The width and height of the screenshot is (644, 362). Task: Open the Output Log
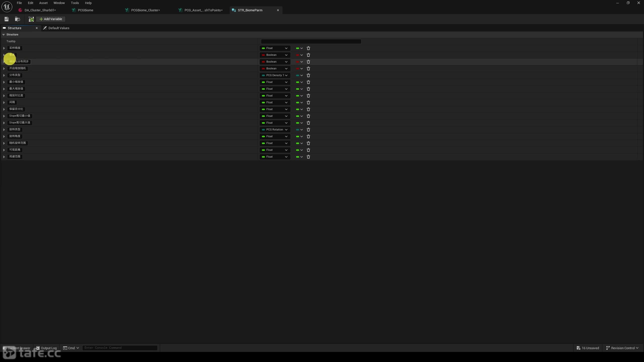click(x=47, y=348)
